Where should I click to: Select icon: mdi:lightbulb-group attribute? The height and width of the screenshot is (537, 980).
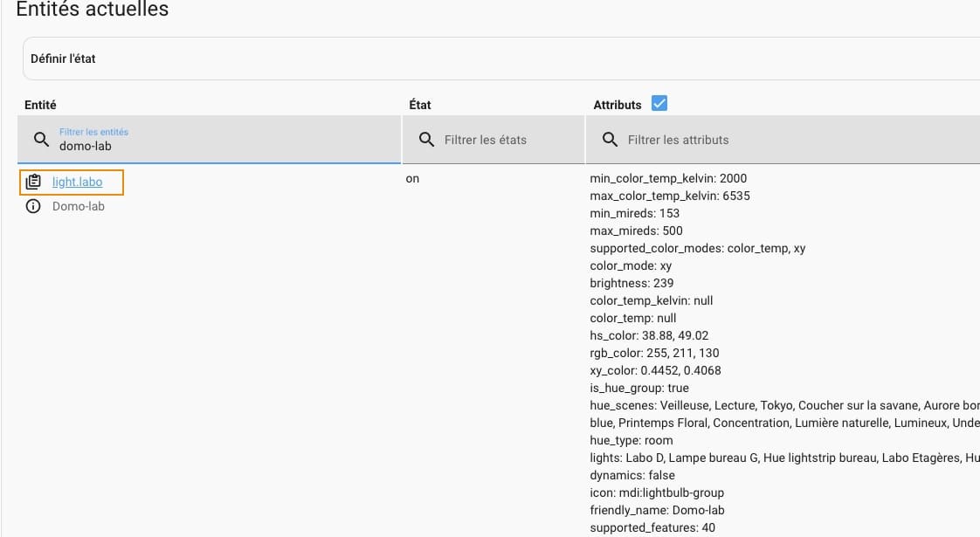[x=657, y=494]
